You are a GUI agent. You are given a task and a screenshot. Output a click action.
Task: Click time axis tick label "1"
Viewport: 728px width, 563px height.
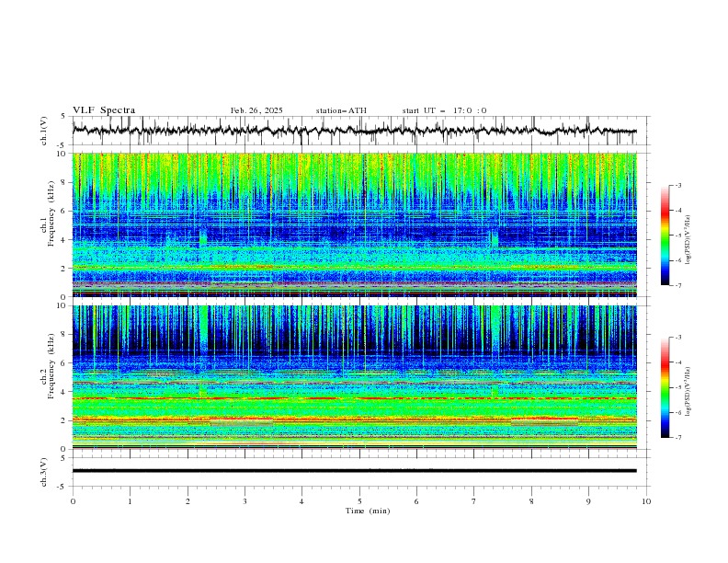click(x=130, y=501)
